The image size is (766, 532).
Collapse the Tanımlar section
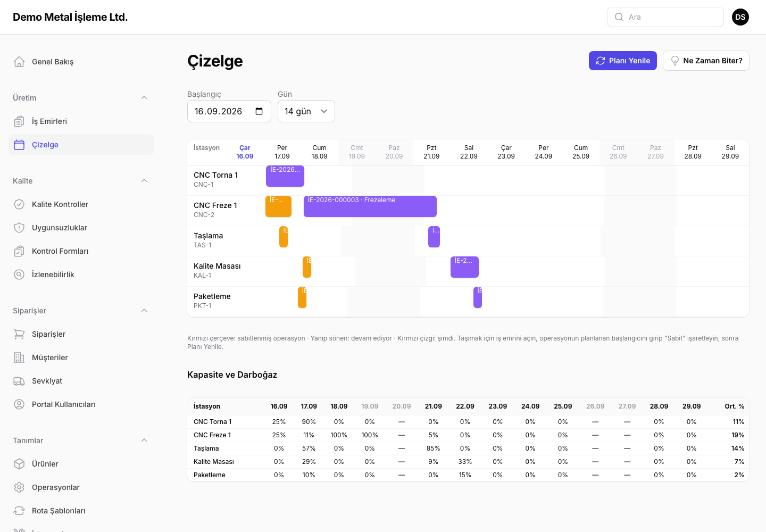(144, 440)
